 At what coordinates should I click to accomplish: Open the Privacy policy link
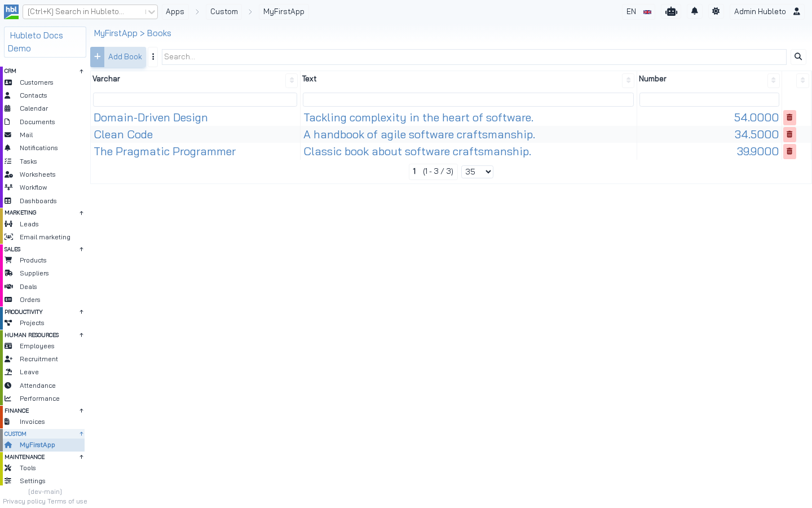24,501
